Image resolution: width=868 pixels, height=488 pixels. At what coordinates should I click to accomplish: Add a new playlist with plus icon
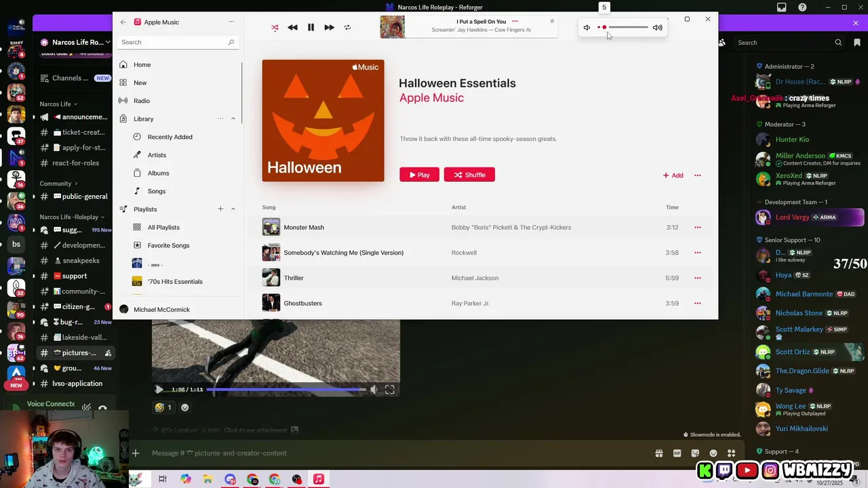click(x=220, y=209)
